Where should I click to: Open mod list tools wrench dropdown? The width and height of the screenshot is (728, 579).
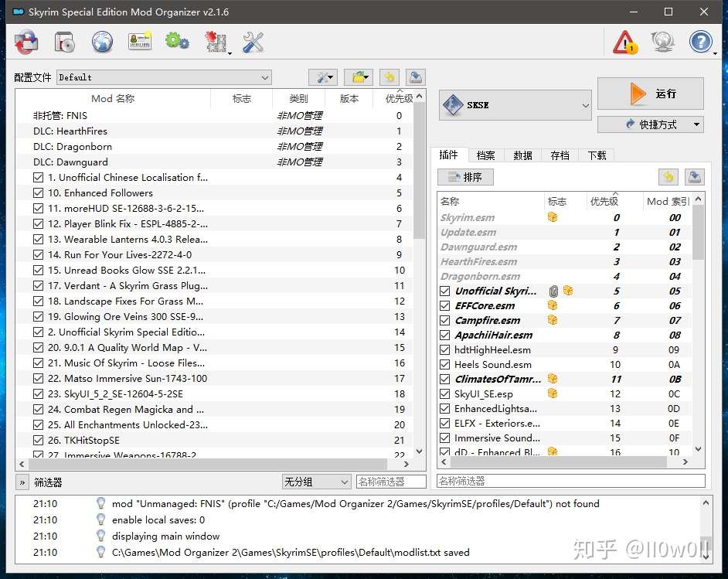point(323,77)
